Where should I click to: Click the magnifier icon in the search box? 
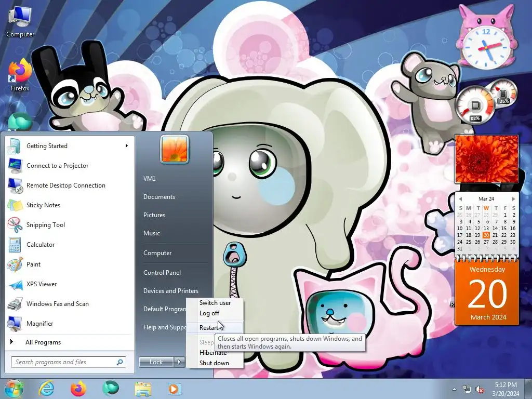point(120,362)
